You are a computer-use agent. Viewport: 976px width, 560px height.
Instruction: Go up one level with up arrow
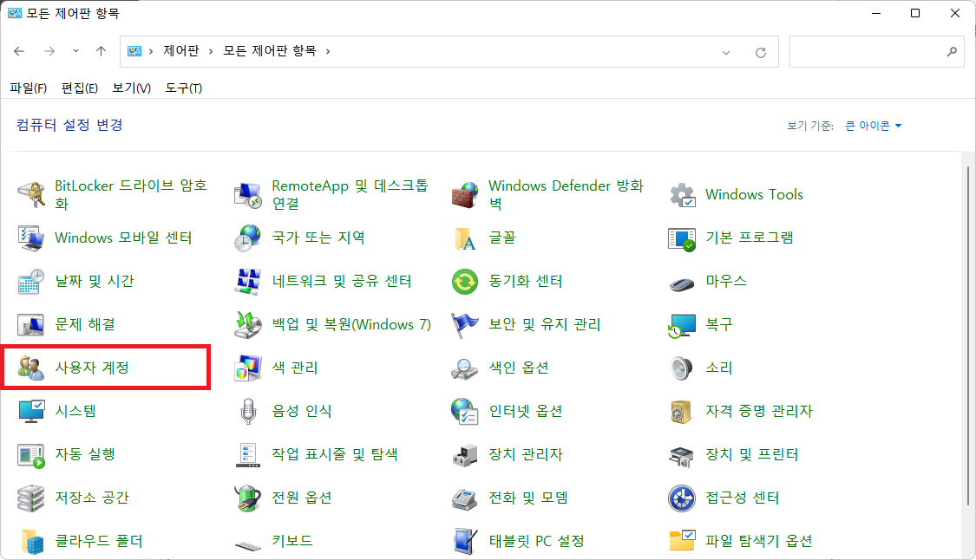click(101, 51)
